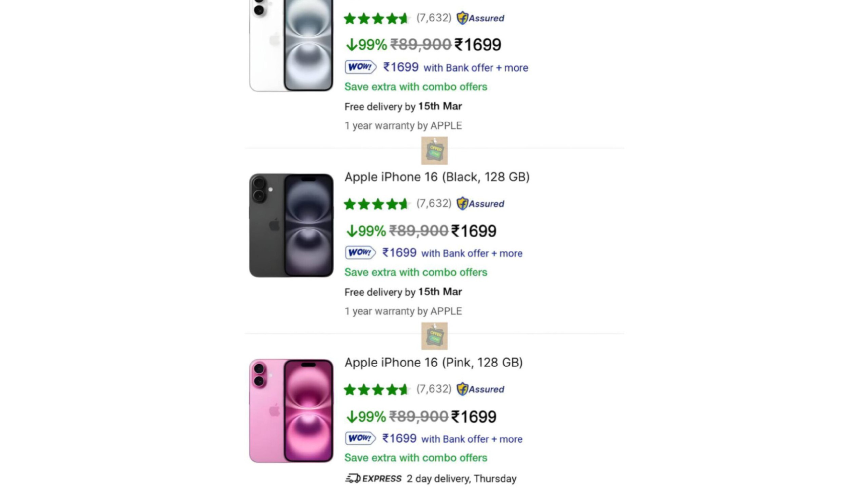Viewport: 868px width, 488px height.
Task: Click 'Save extra with combo offers' for Black iPhone
Action: tap(416, 272)
